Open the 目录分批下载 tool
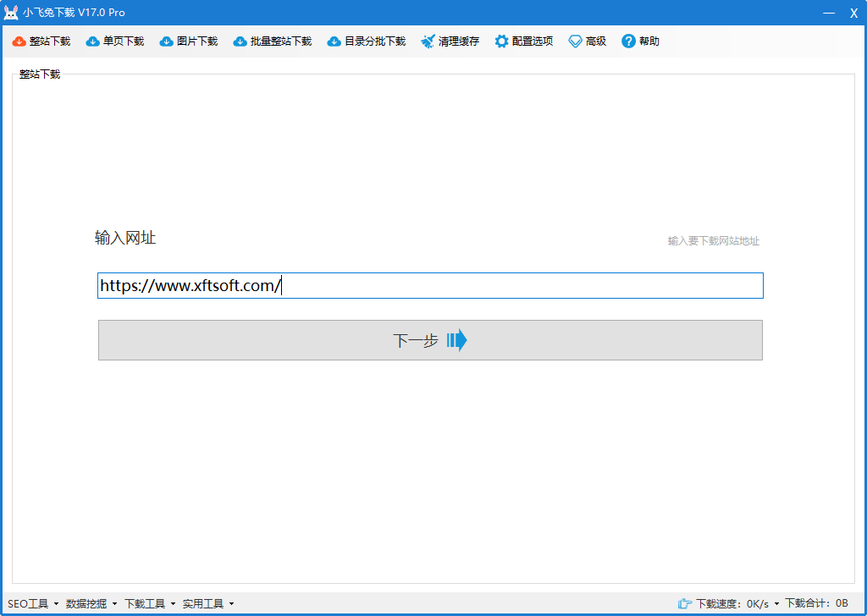The width and height of the screenshot is (867, 616). click(x=334, y=41)
